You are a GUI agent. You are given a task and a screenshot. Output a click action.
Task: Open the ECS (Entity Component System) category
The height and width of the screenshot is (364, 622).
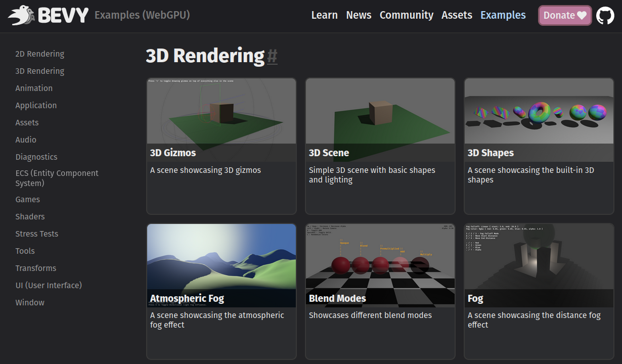[57, 178]
